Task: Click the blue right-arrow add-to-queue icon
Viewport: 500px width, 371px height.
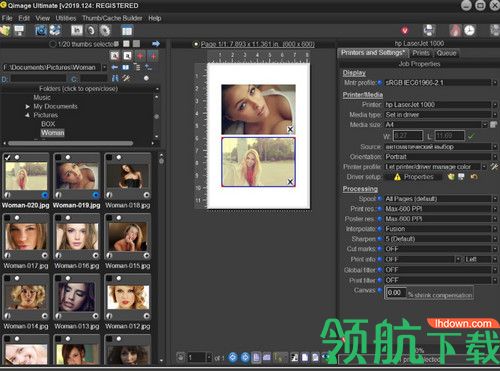Action: tap(156, 44)
